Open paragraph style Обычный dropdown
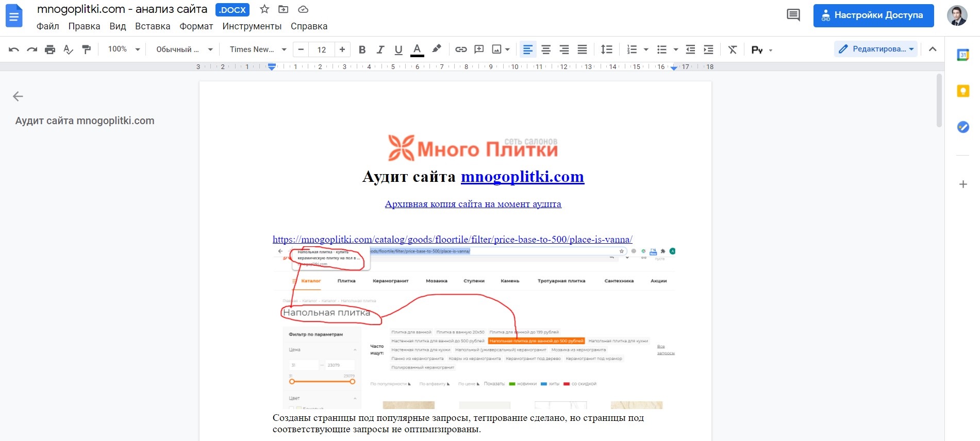Image resolution: width=980 pixels, height=441 pixels. [x=185, y=49]
